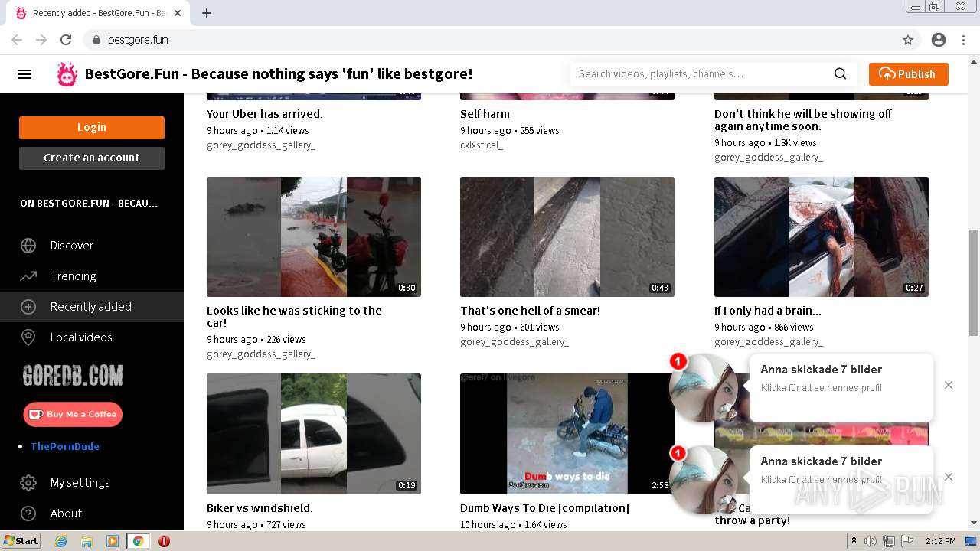Screen dimensions: 980x551
Task: Open a new browser tab
Action: click(207, 13)
